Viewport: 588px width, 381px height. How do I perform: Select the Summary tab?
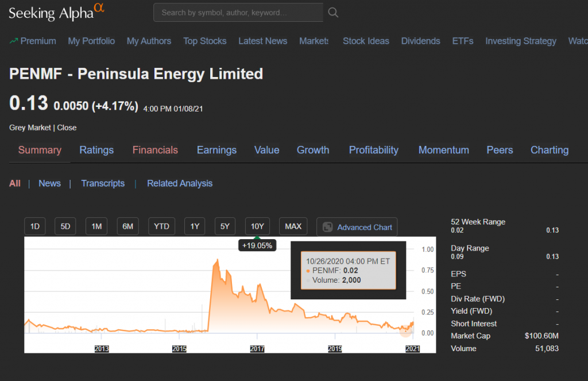click(40, 150)
